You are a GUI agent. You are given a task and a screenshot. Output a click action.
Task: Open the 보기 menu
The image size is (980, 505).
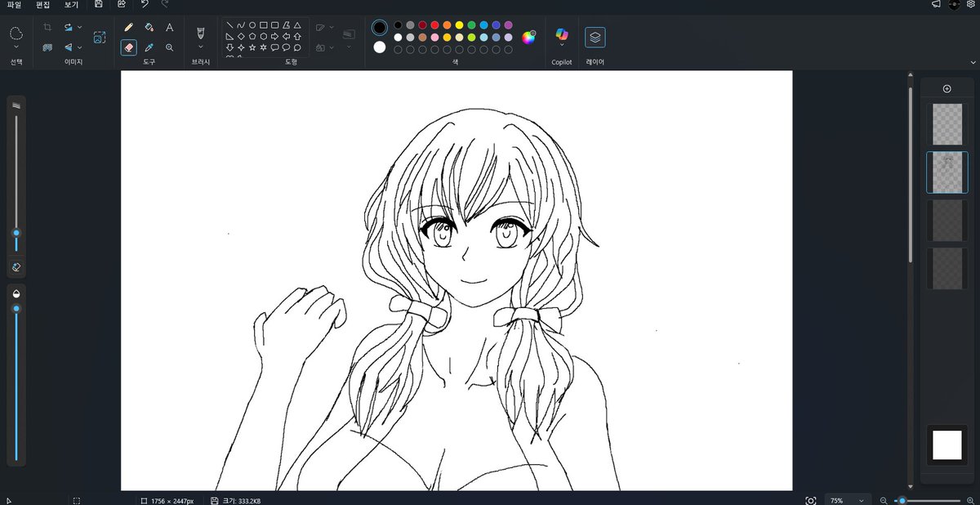point(71,5)
